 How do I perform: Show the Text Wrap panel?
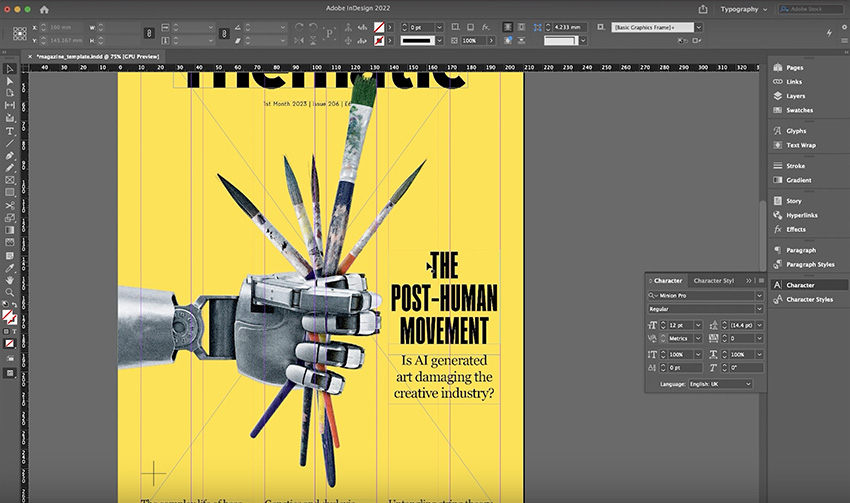(x=800, y=145)
